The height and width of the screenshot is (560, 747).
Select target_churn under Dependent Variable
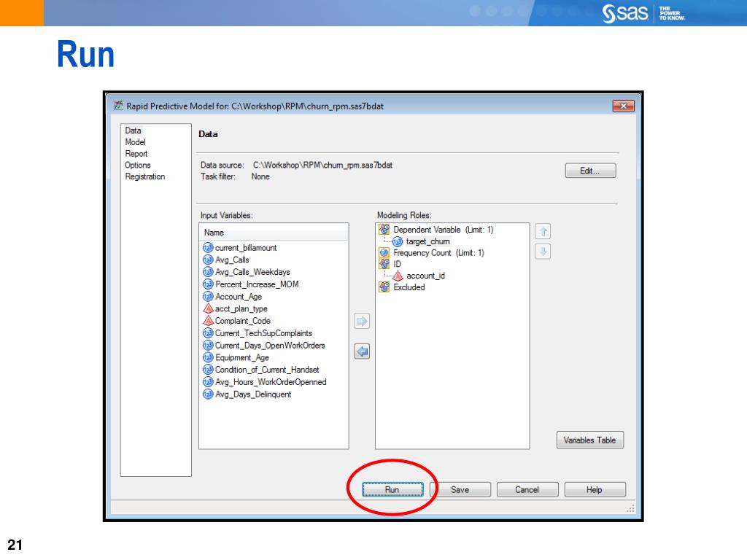427,241
